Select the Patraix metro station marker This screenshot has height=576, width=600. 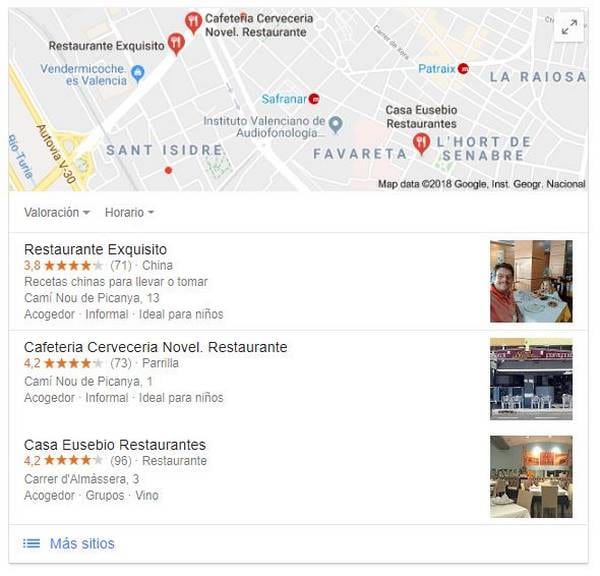463,69
